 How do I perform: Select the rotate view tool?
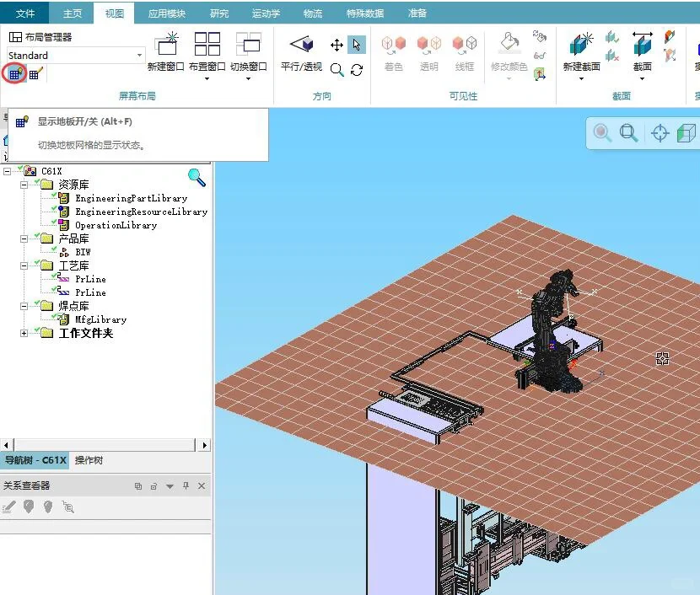(357, 70)
